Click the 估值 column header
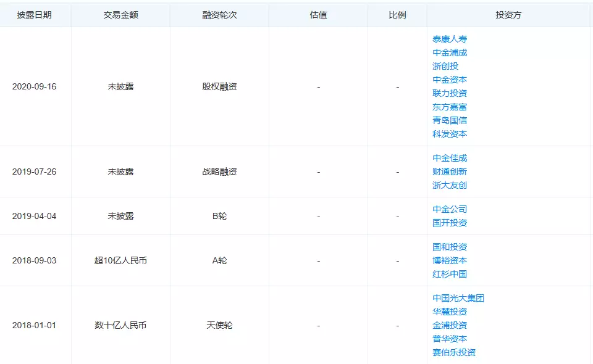 [x=318, y=15]
